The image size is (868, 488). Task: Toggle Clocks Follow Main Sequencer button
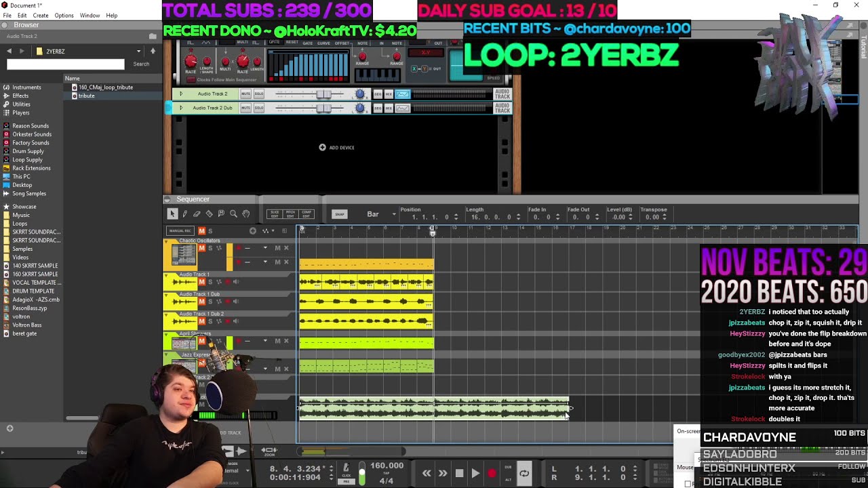tap(192, 80)
